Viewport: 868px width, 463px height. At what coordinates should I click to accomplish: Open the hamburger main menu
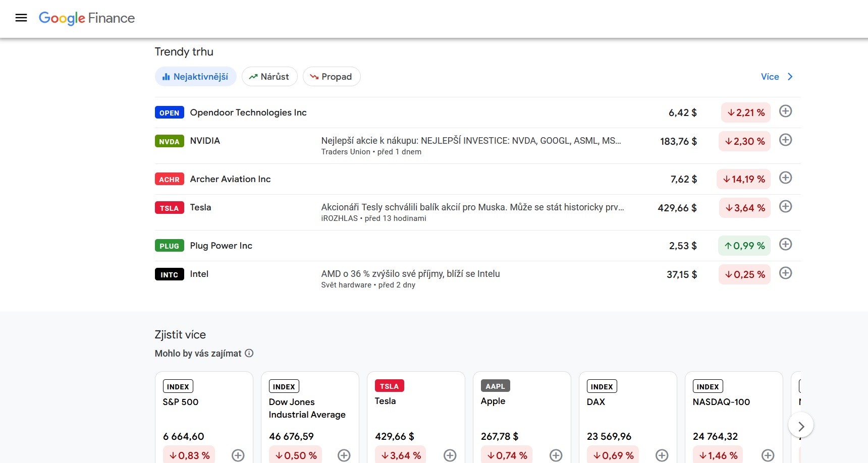21,18
